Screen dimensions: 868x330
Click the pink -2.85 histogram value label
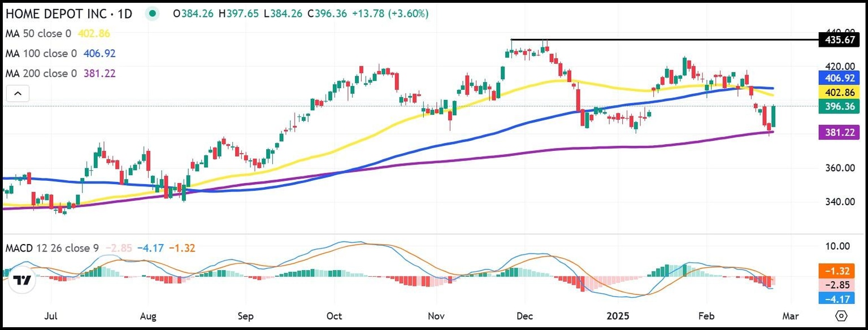pos(839,285)
